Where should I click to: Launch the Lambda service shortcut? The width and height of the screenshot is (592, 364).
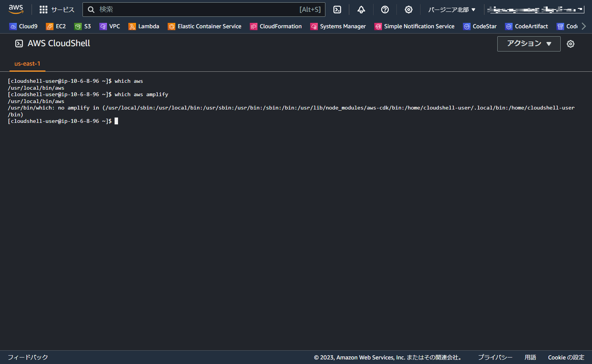click(x=144, y=26)
